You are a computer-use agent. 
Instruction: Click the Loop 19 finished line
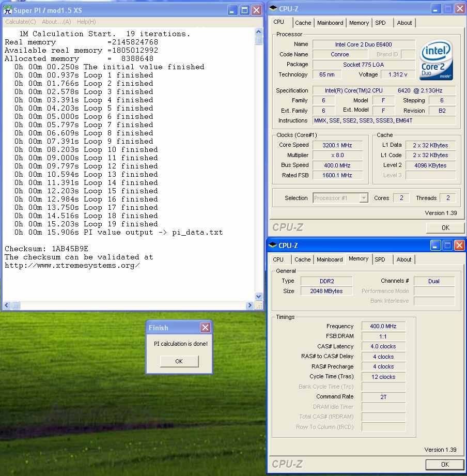click(86, 224)
